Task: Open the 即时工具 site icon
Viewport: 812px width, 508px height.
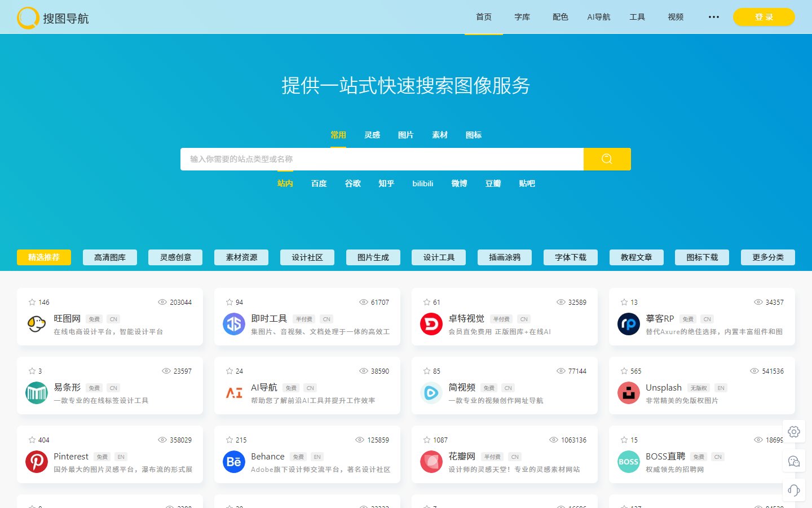Action: (234, 324)
